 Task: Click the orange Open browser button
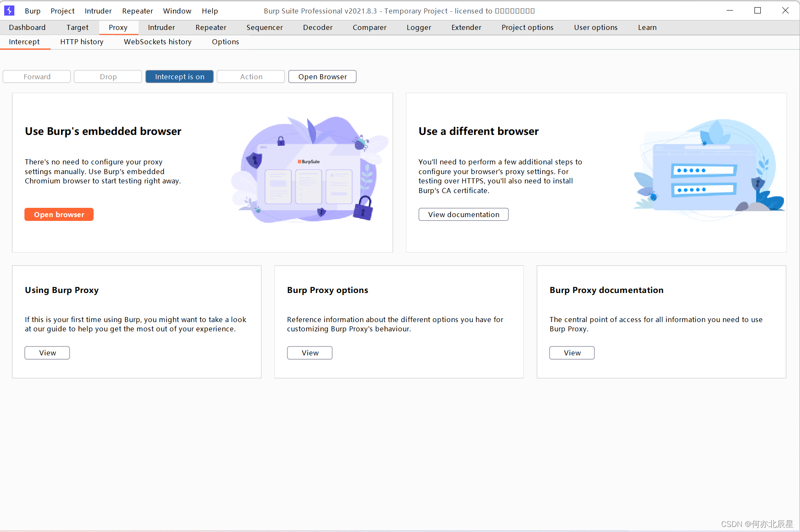pos(59,215)
